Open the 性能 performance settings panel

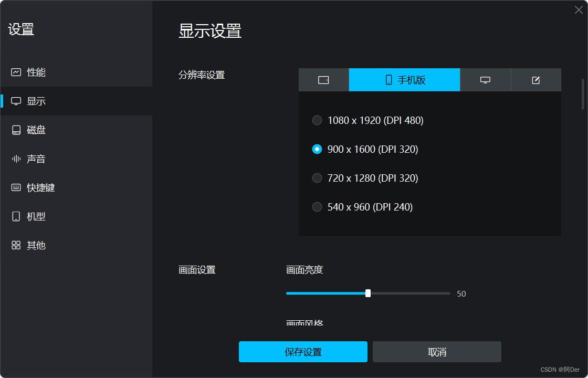coord(31,72)
